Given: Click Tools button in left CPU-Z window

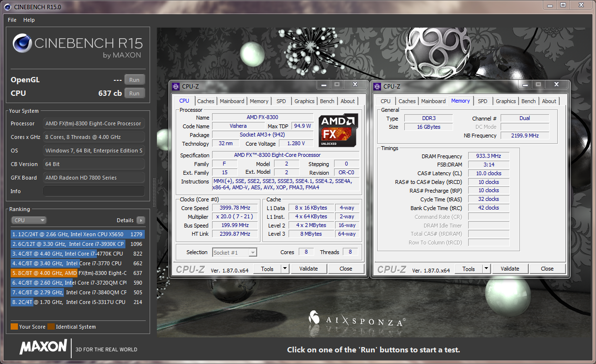Looking at the screenshot, I should click(x=267, y=269).
